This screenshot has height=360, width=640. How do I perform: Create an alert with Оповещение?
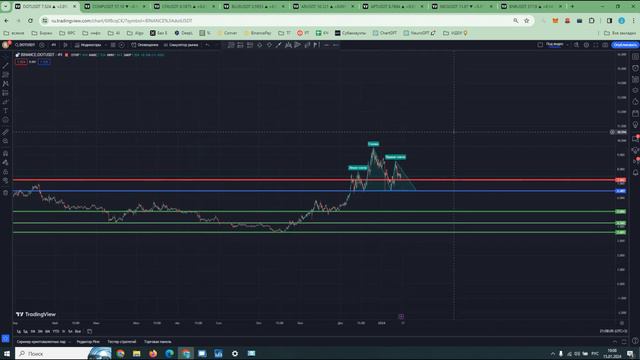point(144,45)
